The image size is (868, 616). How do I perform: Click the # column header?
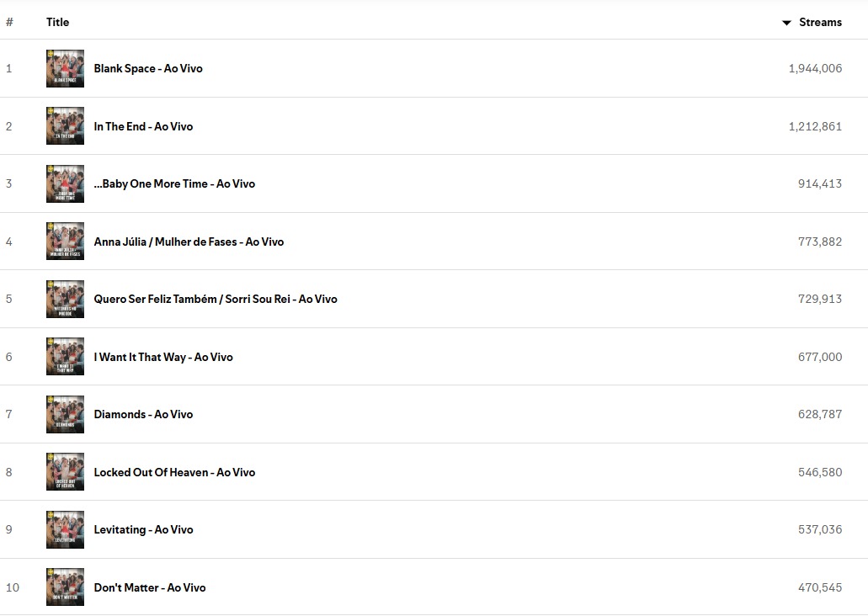tap(9, 22)
